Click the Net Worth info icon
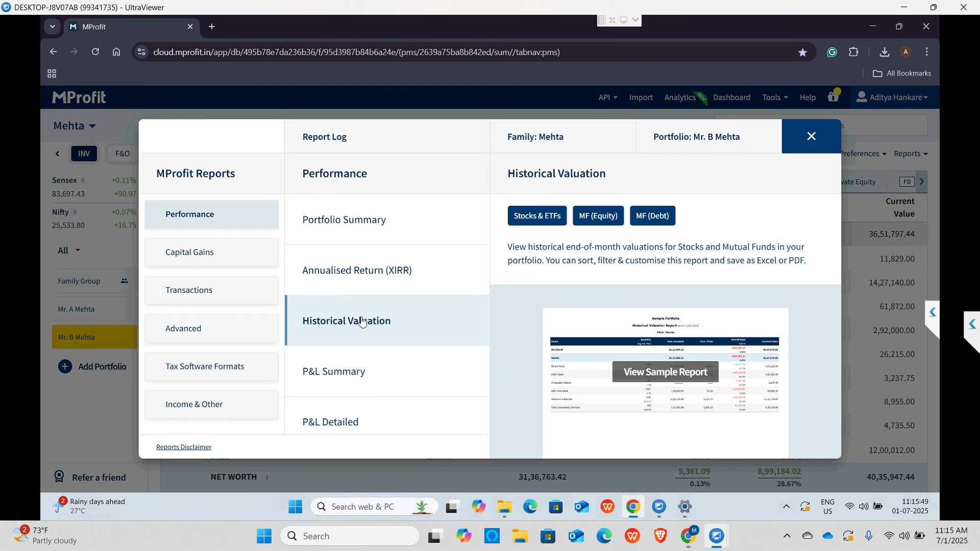The width and height of the screenshot is (980, 551). 267,477
